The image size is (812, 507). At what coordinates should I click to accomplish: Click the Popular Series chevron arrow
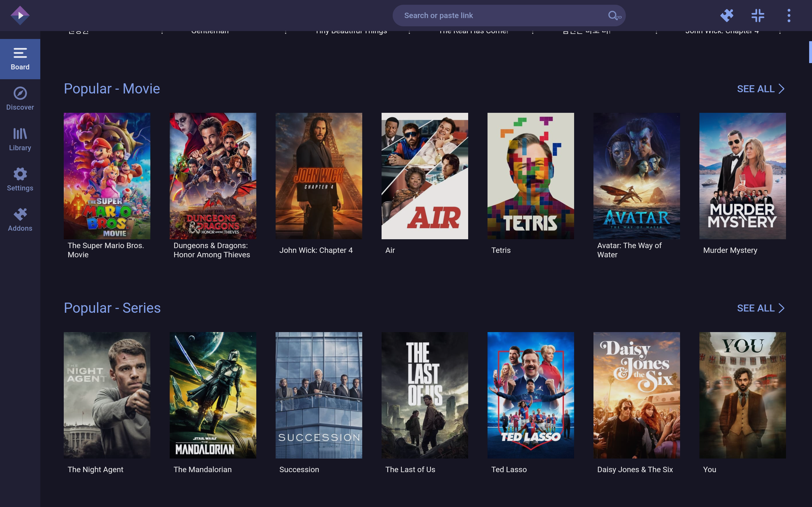(782, 308)
